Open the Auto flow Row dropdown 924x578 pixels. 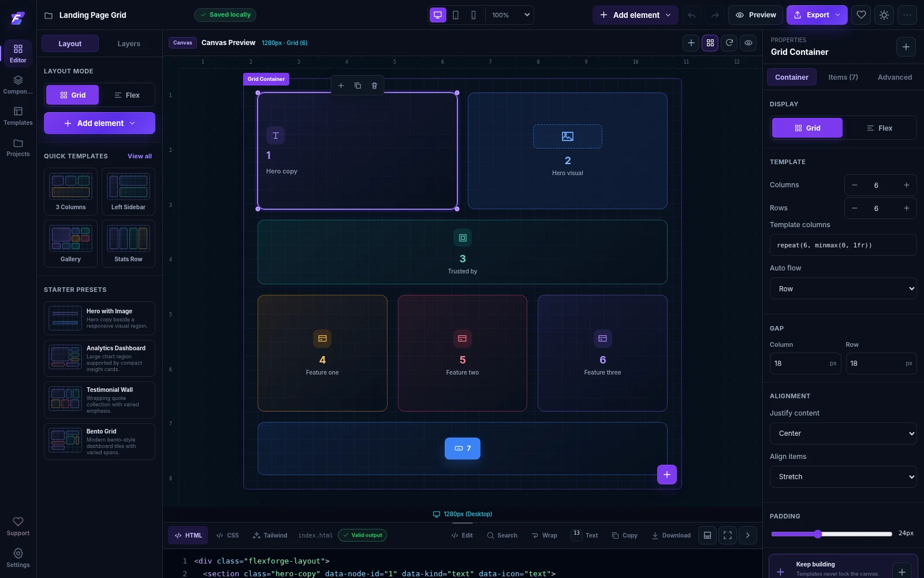tap(843, 288)
